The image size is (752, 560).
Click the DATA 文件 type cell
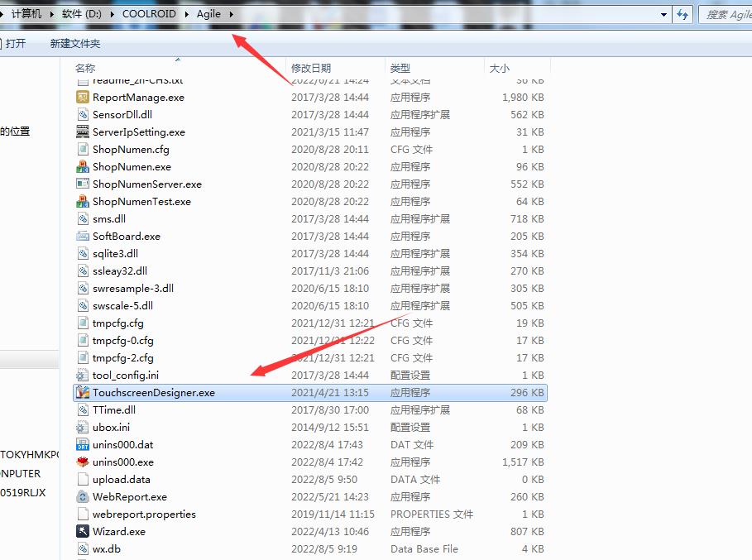(414, 480)
